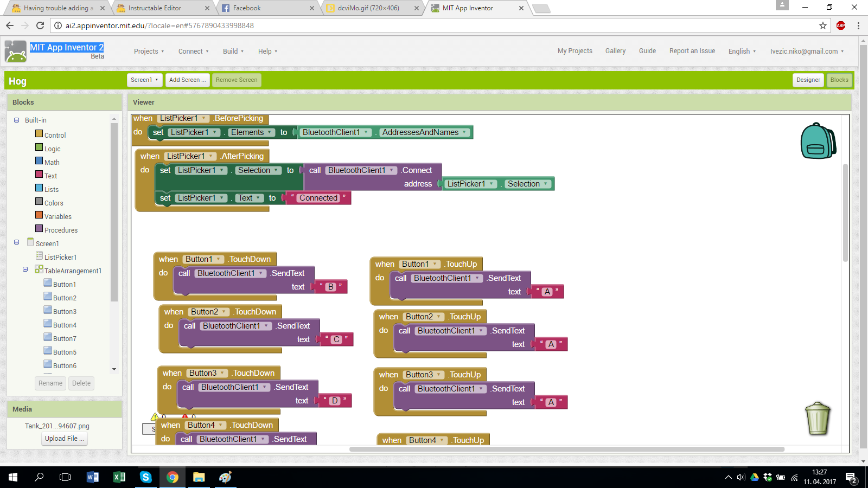The height and width of the screenshot is (488, 868).
Task: Switch to the Facebook browser tab
Action: pyautogui.click(x=268, y=8)
